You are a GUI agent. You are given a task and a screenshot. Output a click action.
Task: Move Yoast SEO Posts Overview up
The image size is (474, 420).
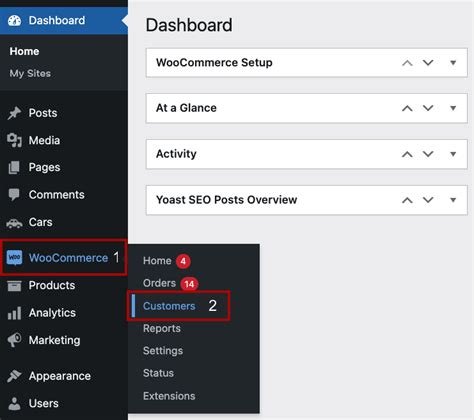[x=407, y=200]
